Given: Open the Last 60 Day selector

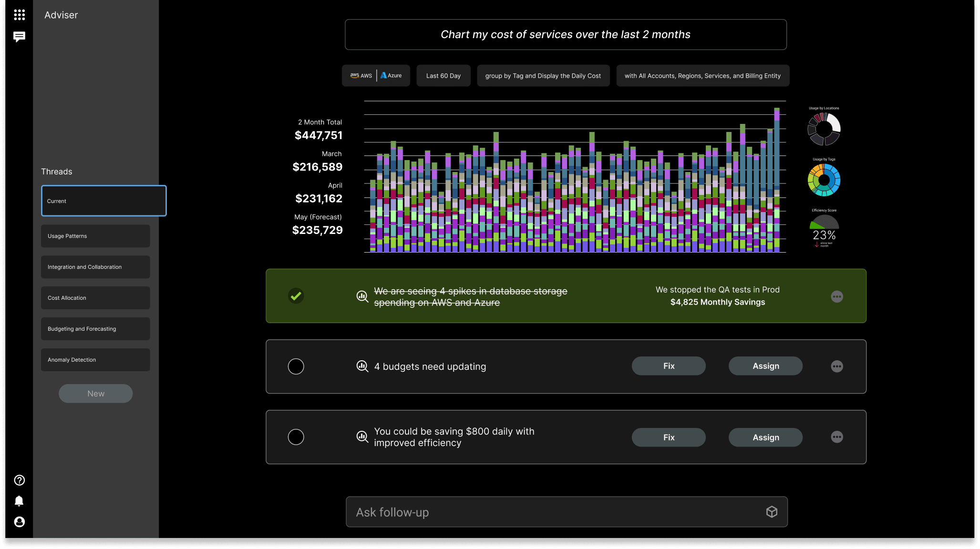Looking at the screenshot, I should [x=443, y=75].
